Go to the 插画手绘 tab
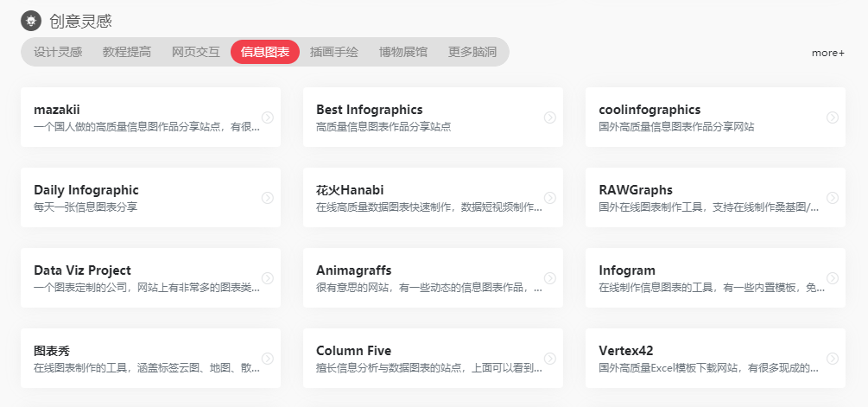868x407 pixels. [x=333, y=52]
